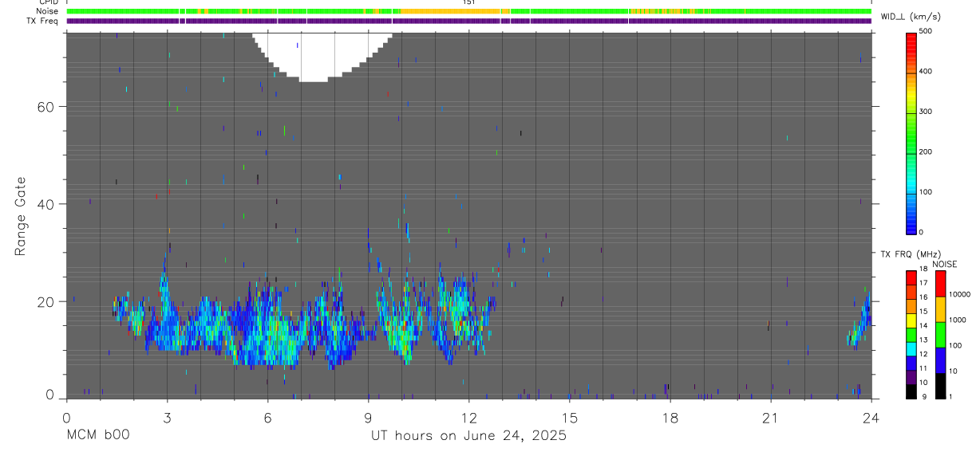Click the 'Noise' row label
The image size is (980, 452).
click(x=47, y=11)
